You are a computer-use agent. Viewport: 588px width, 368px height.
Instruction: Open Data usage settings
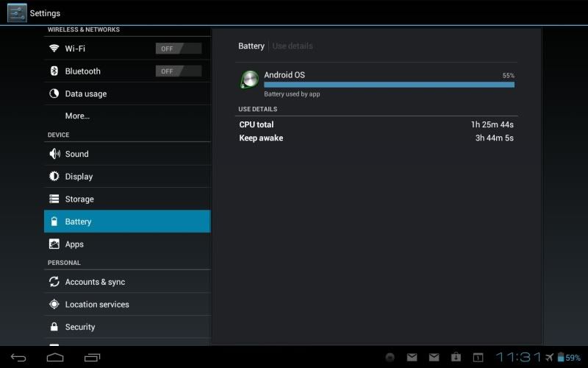tap(127, 93)
